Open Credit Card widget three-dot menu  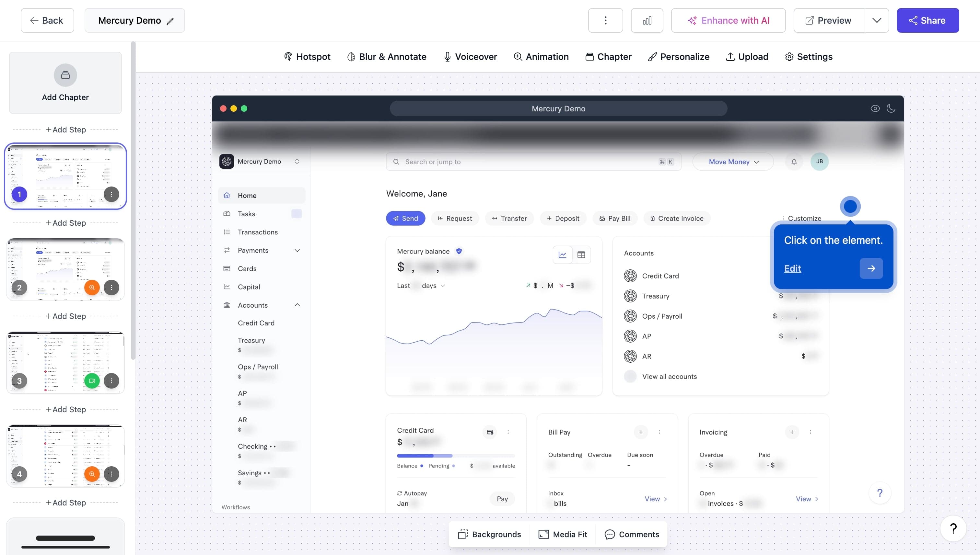pos(508,432)
